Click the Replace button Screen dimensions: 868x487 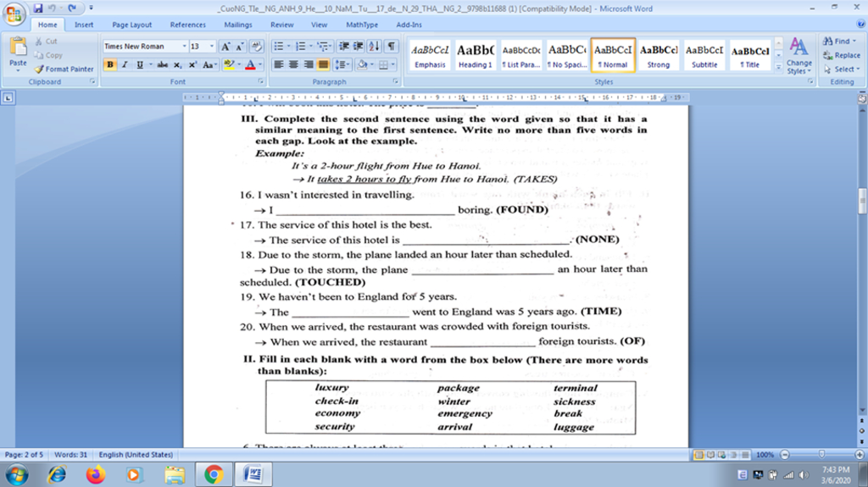[842, 55]
